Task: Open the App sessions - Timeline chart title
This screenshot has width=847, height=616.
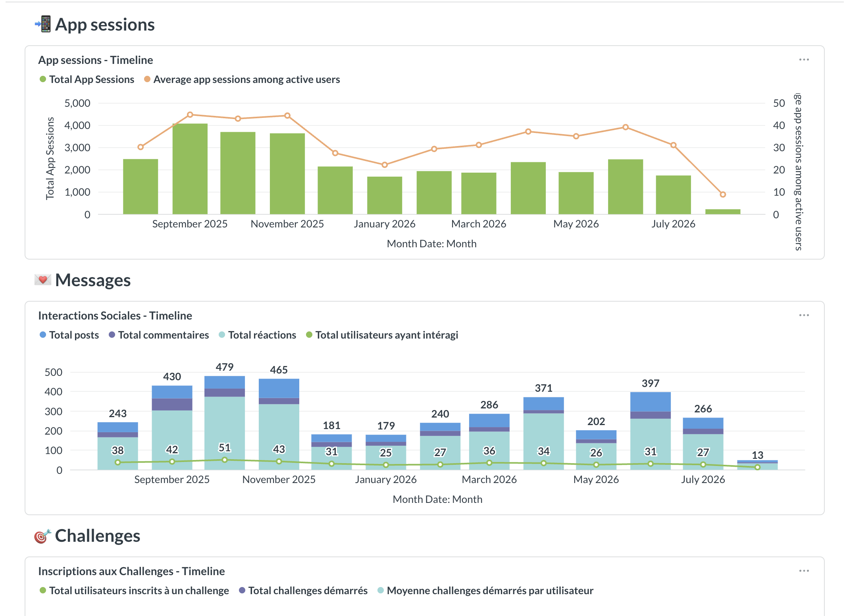Action: tap(96, 60)
